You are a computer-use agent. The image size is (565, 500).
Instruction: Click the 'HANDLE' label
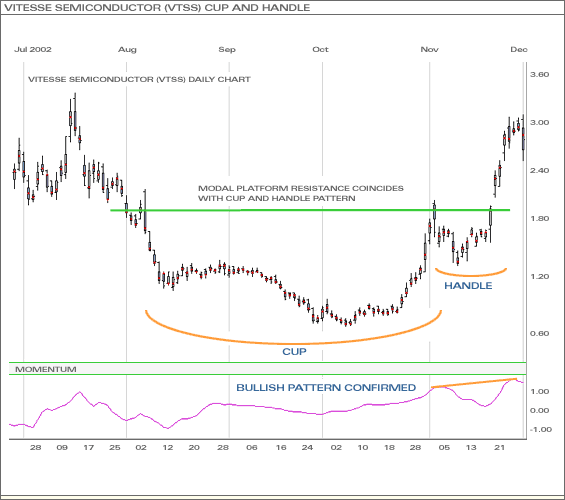468,286
